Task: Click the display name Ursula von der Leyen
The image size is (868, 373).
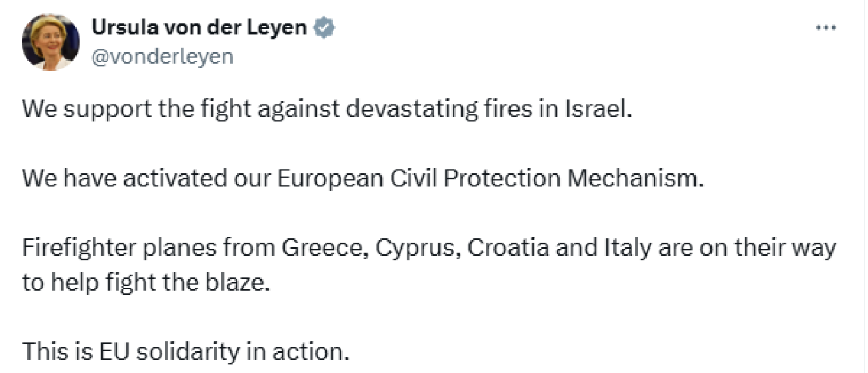Action: click(199, 28)
